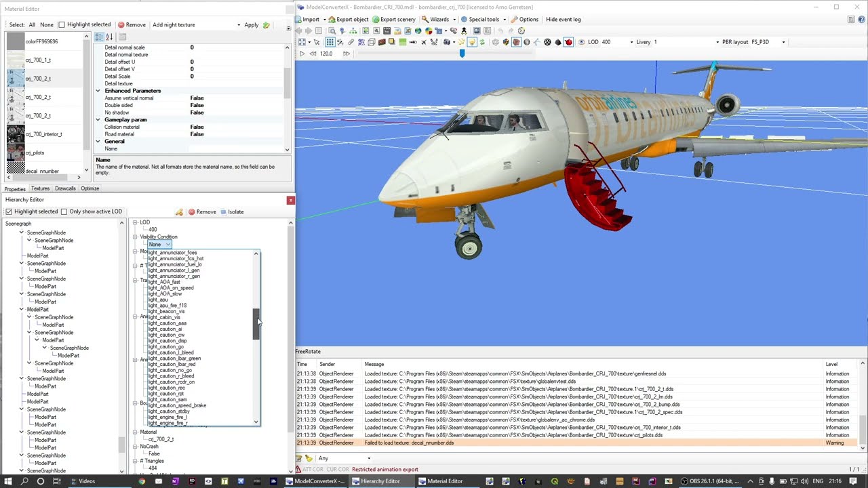Click Remove in Hierarchy Editor
This screenshot has width=868, height=488.
click(x=202, y=212)
